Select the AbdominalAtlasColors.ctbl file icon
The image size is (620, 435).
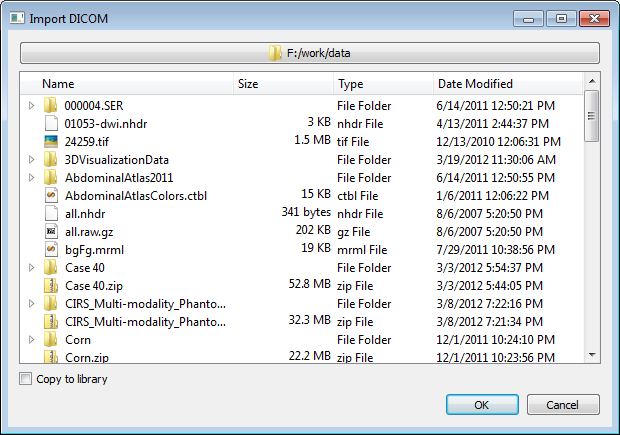click(51, 195)
